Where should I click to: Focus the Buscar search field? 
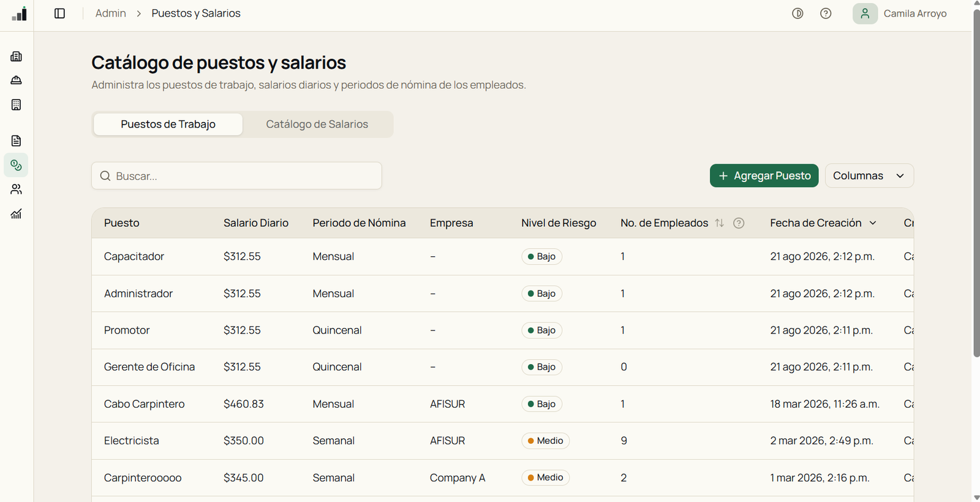click(x=236, y=176)
